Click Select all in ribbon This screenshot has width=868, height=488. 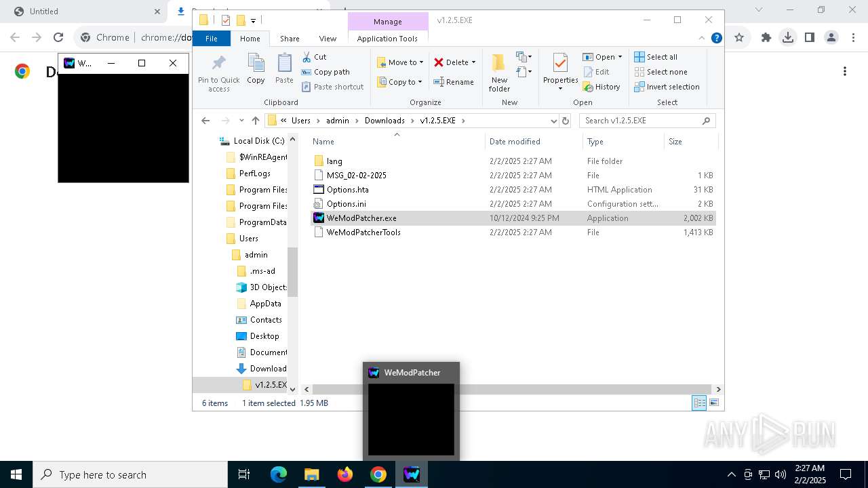656,57
